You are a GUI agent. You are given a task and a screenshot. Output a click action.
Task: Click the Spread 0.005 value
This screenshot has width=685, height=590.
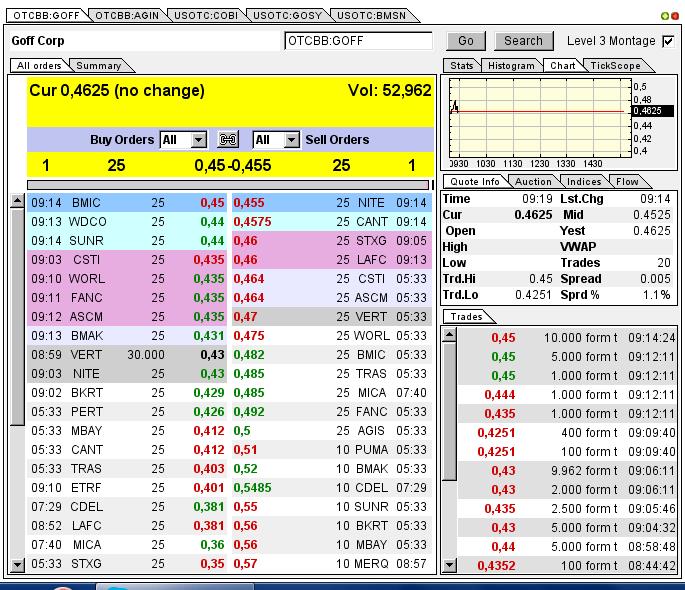click(655, 279)
